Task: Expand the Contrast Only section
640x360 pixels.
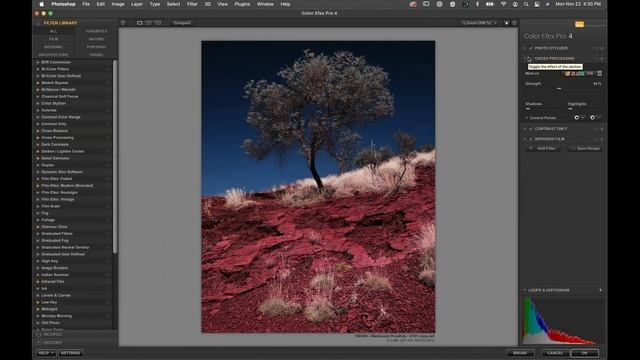Action: (525, 129)
